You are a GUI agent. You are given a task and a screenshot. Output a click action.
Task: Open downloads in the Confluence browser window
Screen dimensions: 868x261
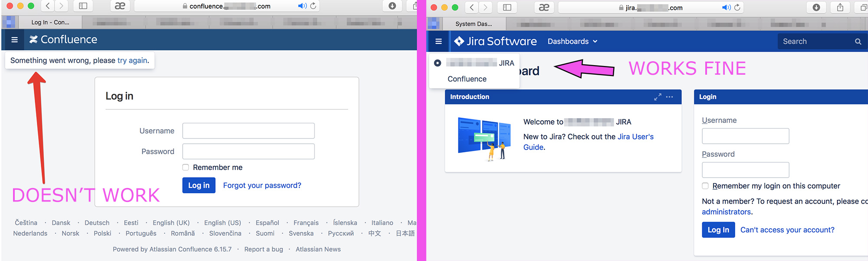(x=392, y=6)
